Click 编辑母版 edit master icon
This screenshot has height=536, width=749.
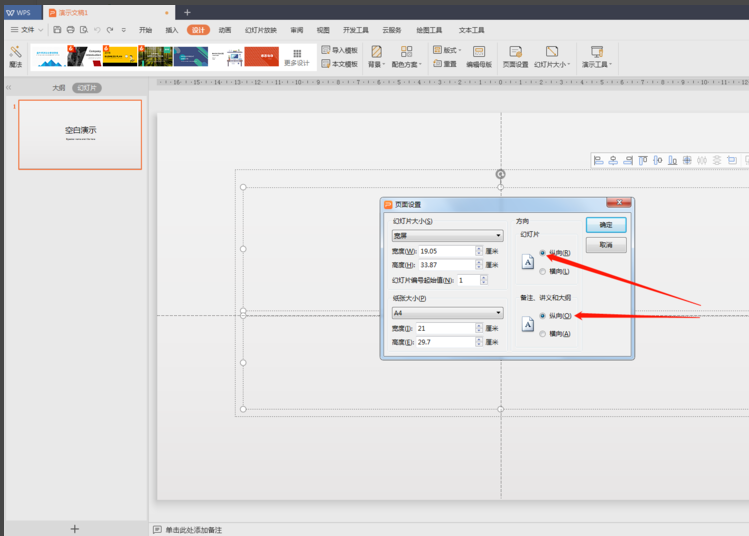[479, 56]
